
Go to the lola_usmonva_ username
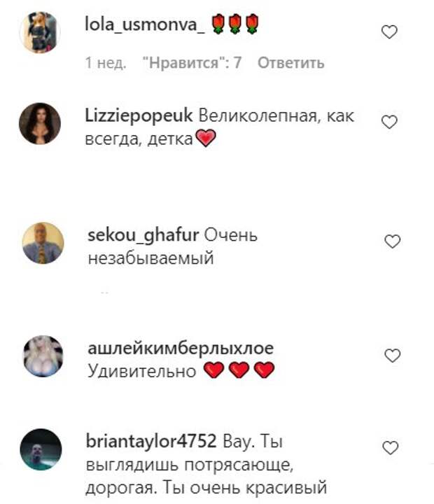pos(144,24)
